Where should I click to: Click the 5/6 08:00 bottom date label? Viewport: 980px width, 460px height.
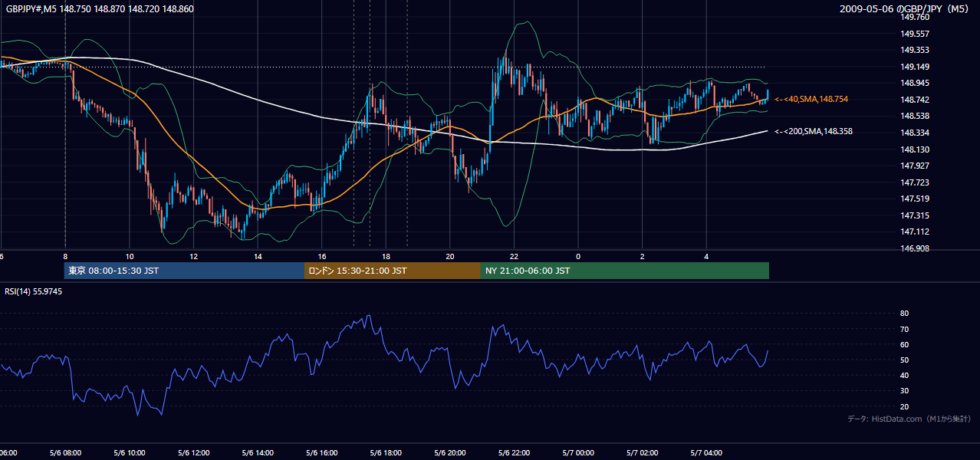pos(65,453)
